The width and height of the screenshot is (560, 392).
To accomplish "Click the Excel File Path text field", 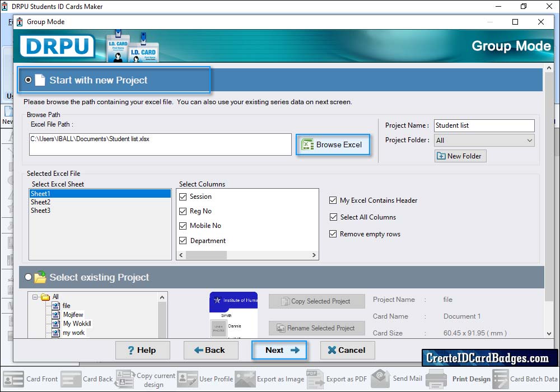I will click(x=160, y=144).
